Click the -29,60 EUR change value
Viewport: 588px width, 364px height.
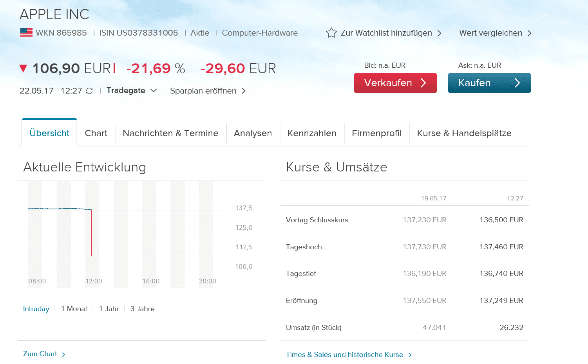(238, 68)
